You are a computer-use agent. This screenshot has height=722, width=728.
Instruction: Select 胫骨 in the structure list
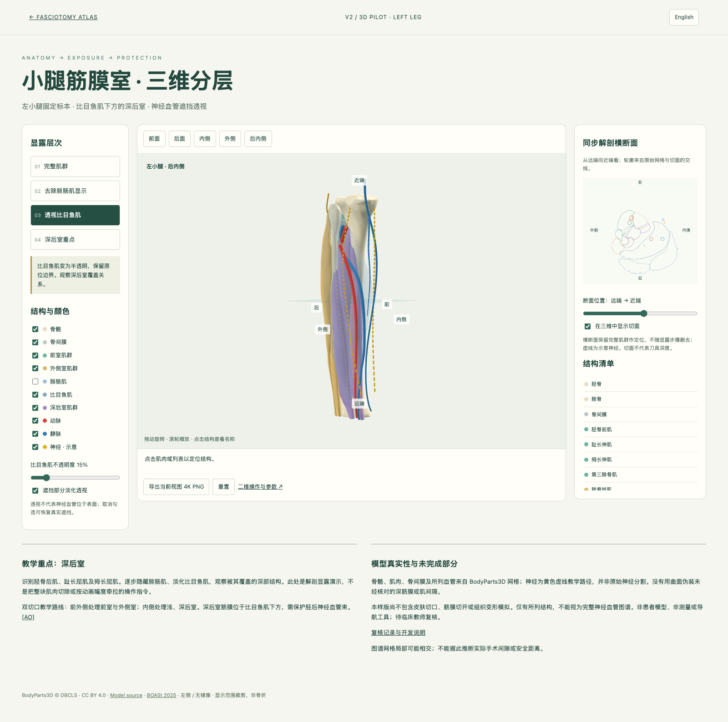(640, 384)
